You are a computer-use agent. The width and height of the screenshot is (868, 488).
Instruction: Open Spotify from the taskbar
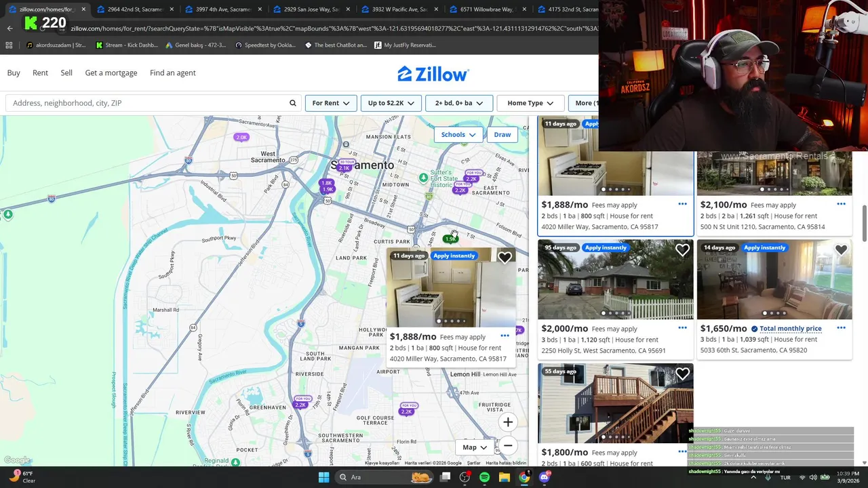click(x=484, y=477)
